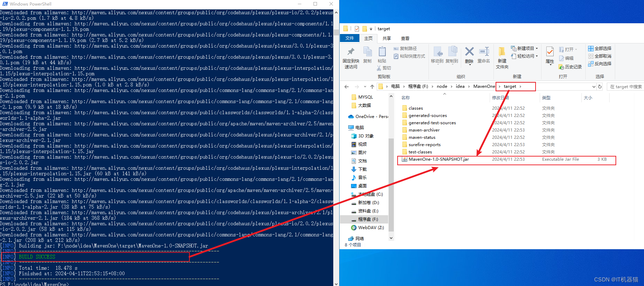Open the File (文件) tab
Viewport: 644px width, 286px height.
(350, 38)
